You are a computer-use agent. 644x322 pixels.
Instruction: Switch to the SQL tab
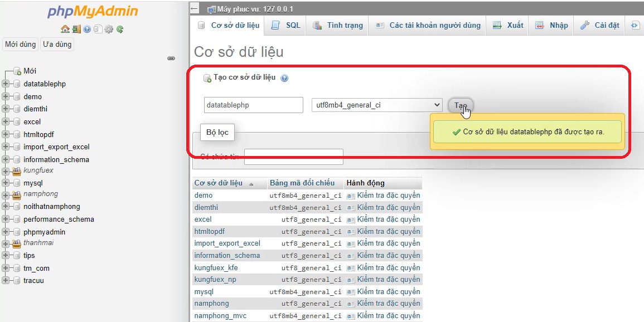(x=285, y=25)
